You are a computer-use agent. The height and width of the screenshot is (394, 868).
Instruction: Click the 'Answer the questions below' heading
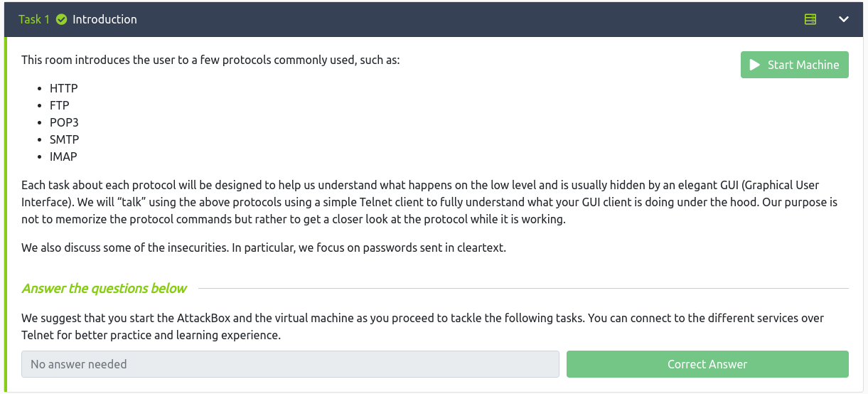pos(104,288)
